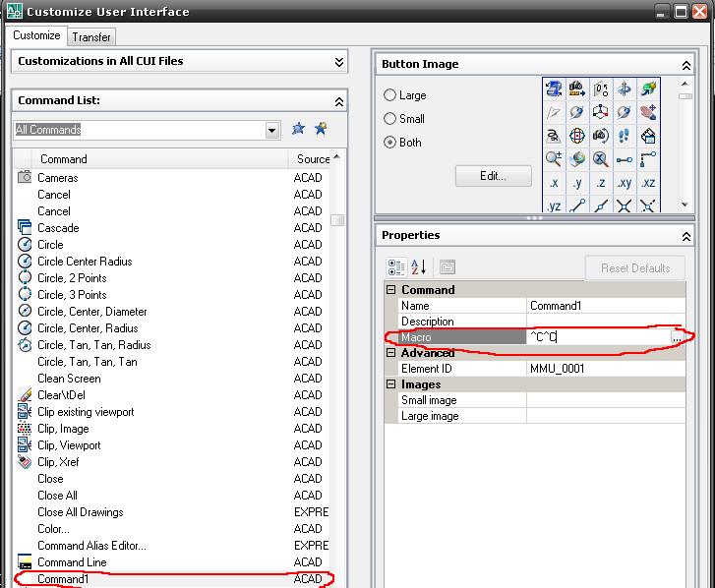This screenshot has height=588, width=715.
Task: Expand Customizations in All CUI Files panel
Action: (x=338, y=62)
